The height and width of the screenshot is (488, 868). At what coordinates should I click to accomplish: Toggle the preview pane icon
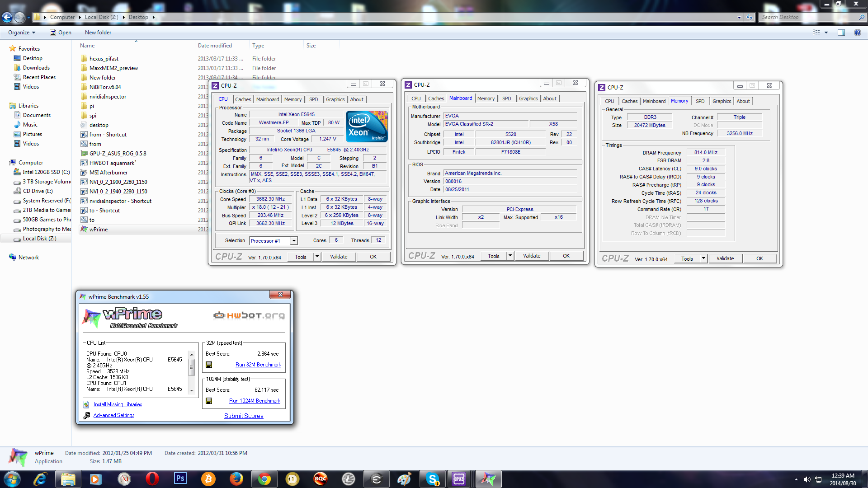[x=841, y=33]
